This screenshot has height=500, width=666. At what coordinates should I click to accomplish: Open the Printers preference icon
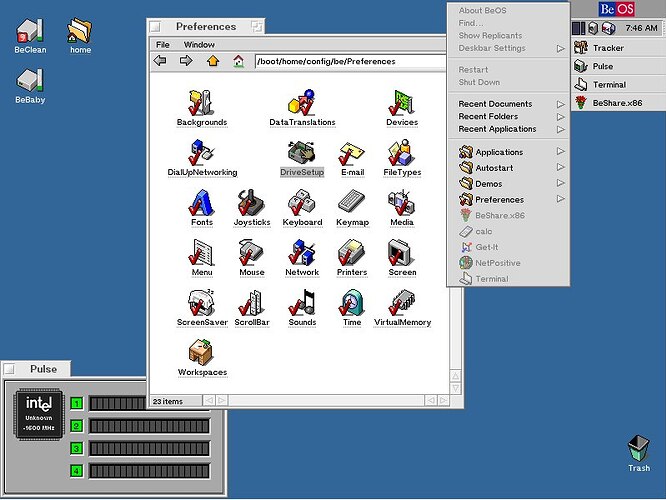pos(352,253)
